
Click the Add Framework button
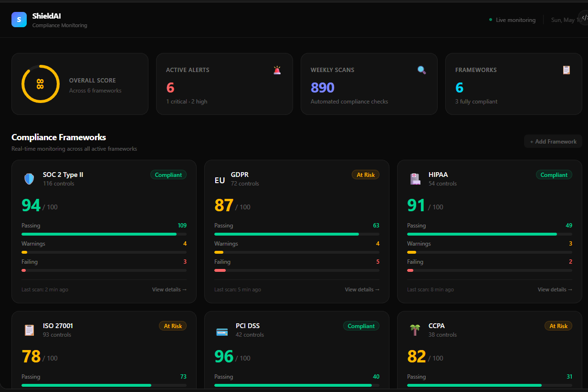[x=553, y=141]
